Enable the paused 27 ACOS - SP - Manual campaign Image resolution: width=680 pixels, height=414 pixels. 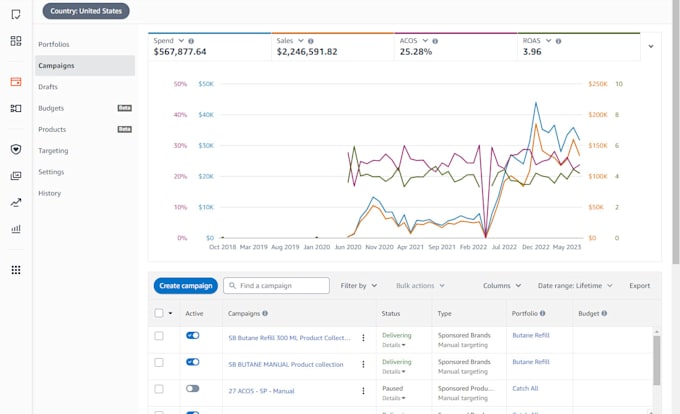[x=193, y=388]
